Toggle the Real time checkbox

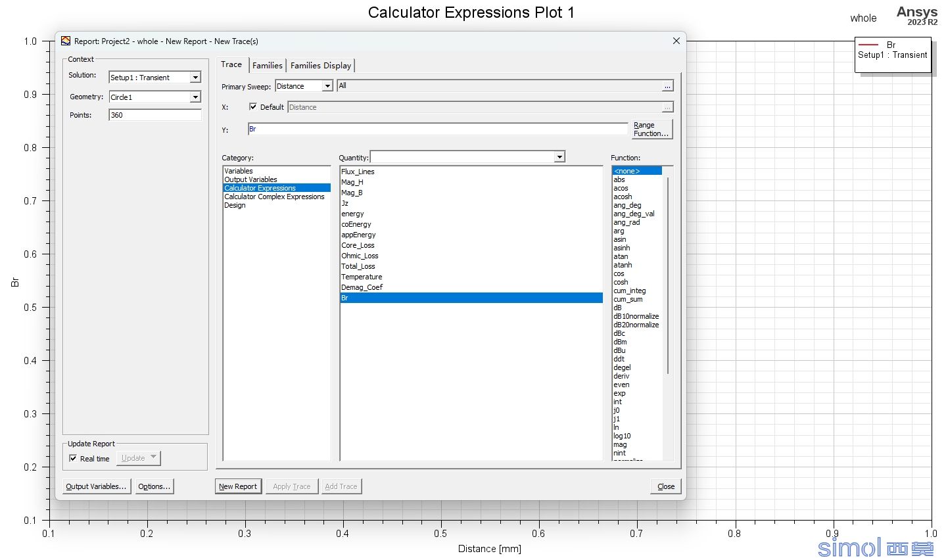pos(73,458)
